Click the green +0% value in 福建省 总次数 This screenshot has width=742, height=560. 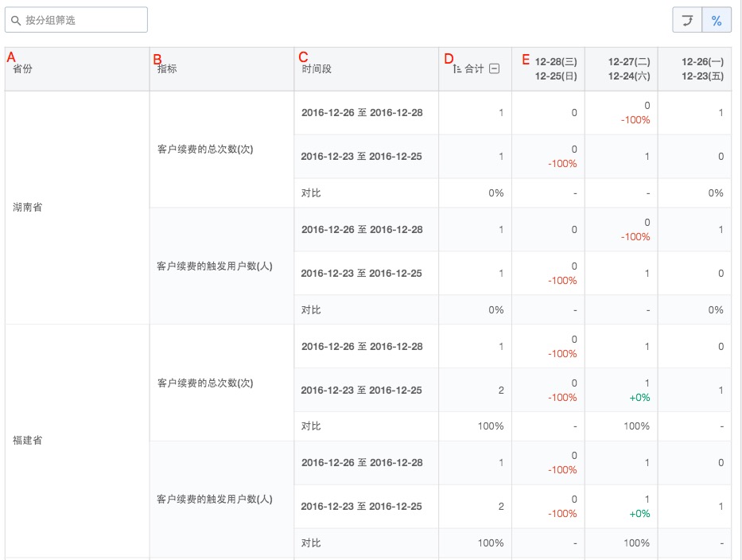(639, 398)
